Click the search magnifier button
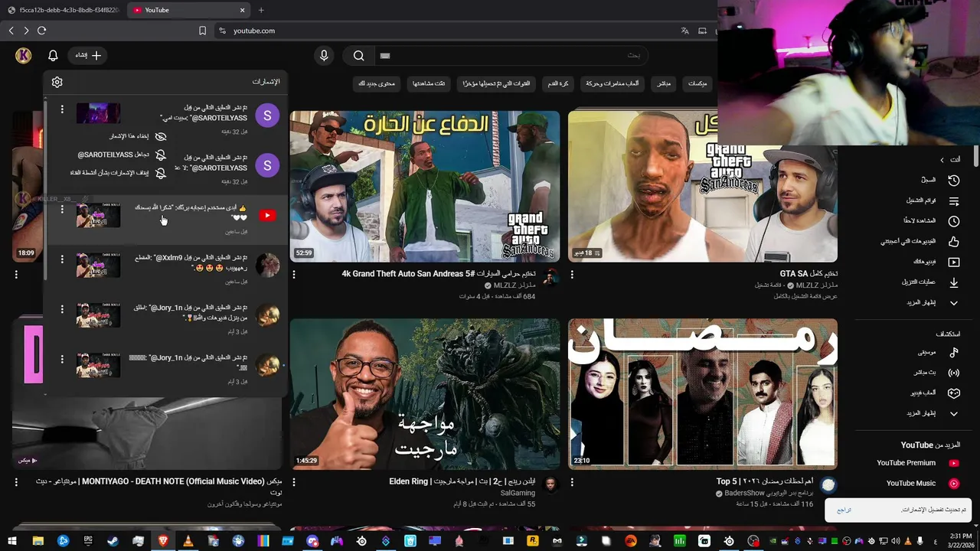 358,55
